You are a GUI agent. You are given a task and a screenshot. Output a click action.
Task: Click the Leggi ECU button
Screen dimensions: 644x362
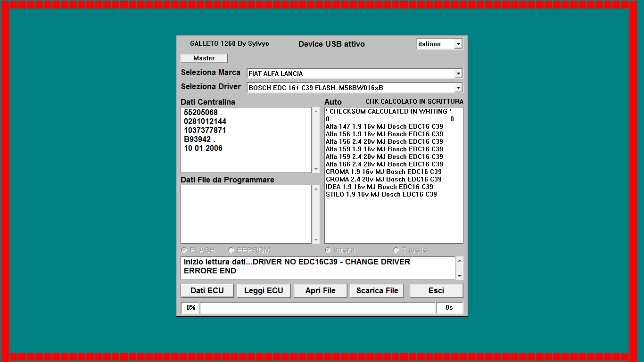click(x=264, y=290)
